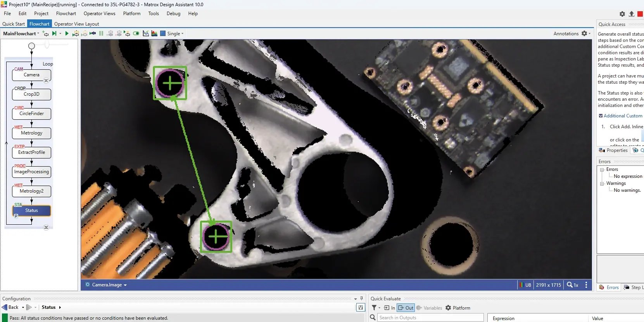This screenshot has width=644, height=322.
Task: Open the MainFlowchart selector dropdown
Action: click(21, 34)
